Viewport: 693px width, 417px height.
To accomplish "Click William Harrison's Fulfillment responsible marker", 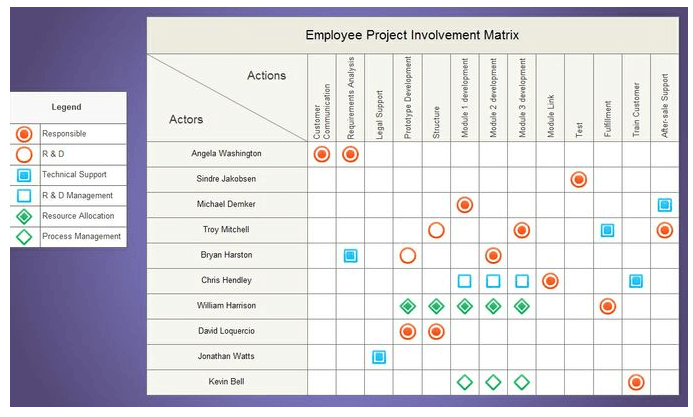I will 607,306.
